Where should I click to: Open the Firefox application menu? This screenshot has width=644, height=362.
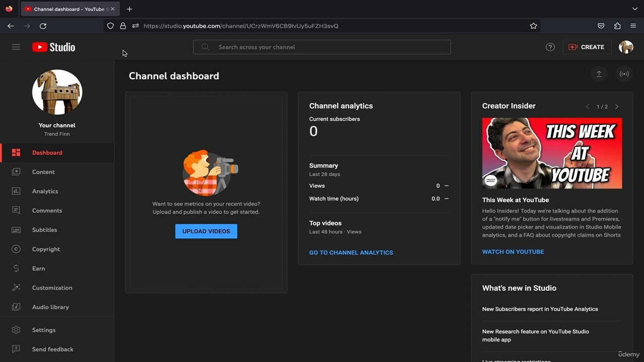click(633, 26)
